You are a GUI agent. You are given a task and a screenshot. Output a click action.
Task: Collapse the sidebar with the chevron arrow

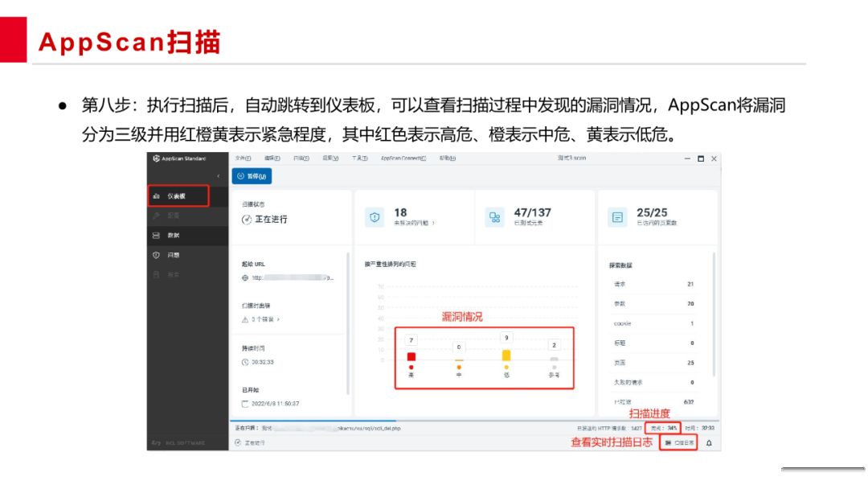click(218, 176)
